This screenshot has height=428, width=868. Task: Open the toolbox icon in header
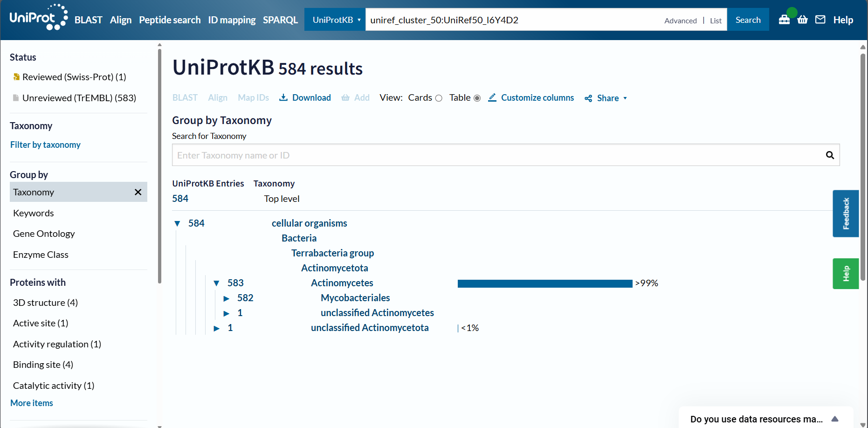click(784, 20)
